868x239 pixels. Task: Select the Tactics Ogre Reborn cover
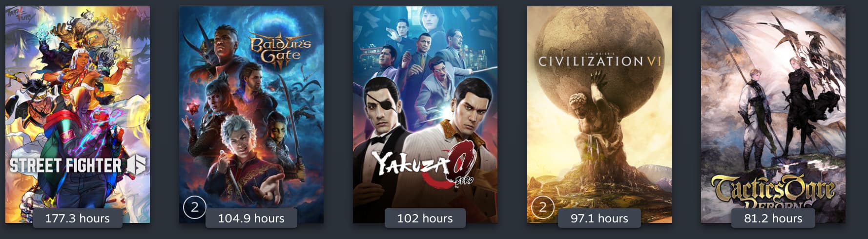(x=773, y=114)
